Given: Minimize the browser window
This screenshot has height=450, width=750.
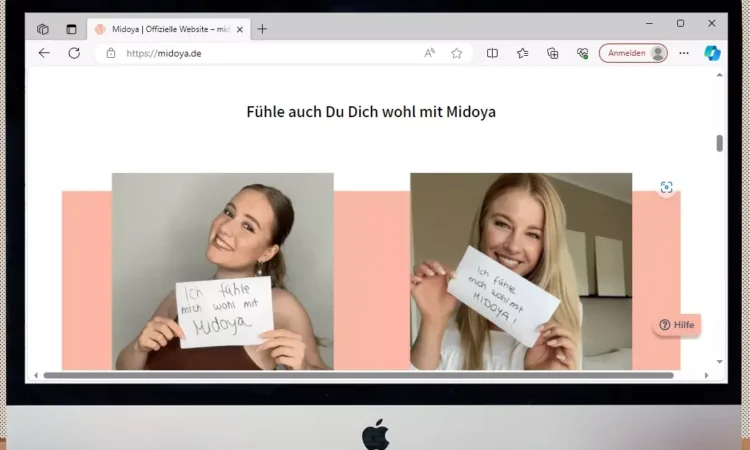Looking at the screenshot, I should click(649, 23).
